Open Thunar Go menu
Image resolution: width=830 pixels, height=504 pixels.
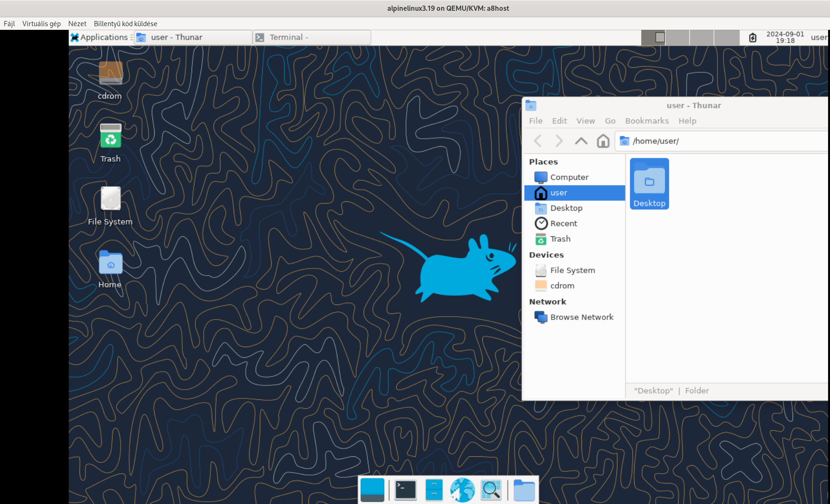pos(610,121)
